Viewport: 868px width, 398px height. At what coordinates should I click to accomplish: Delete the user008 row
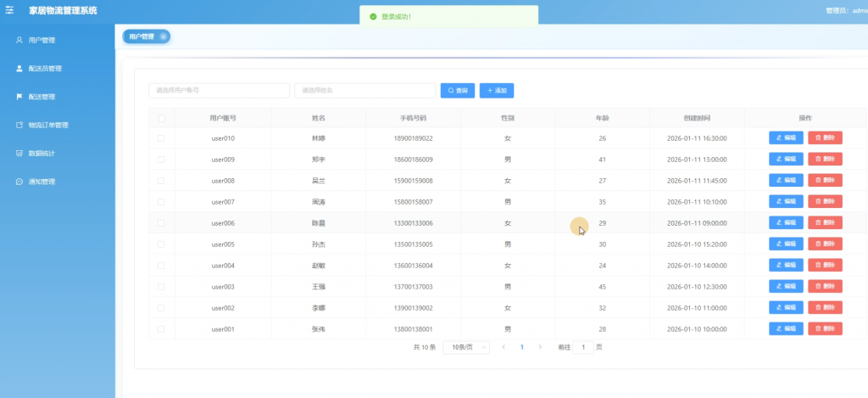tap(825, 180)
